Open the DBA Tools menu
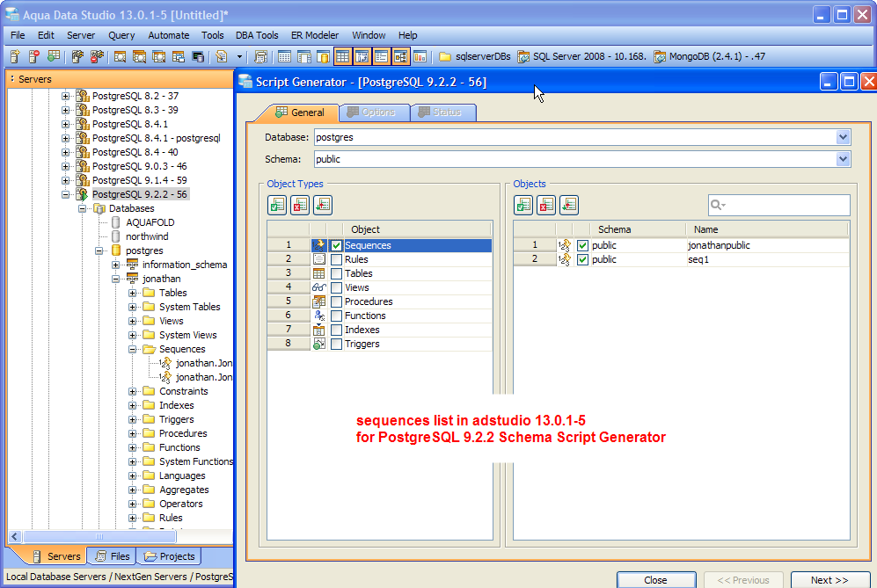 tap(257, 35)
